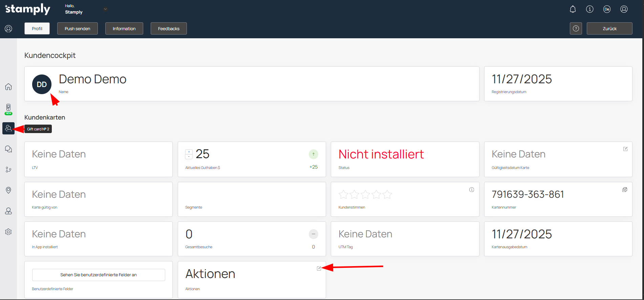644x300 pixels.
Task: Open the Information tab
Action: click(x=124, y=28)
